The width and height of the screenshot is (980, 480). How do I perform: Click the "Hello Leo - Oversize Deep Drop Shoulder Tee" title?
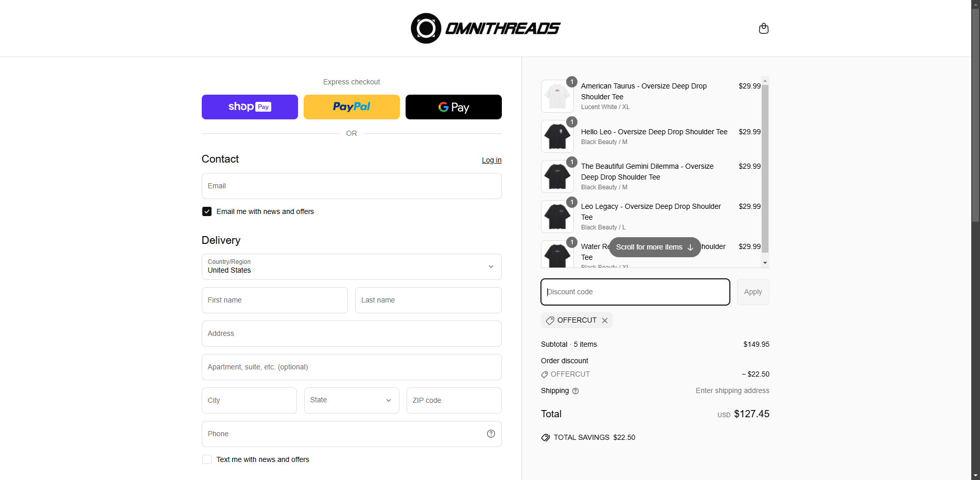tap(654, 132)
